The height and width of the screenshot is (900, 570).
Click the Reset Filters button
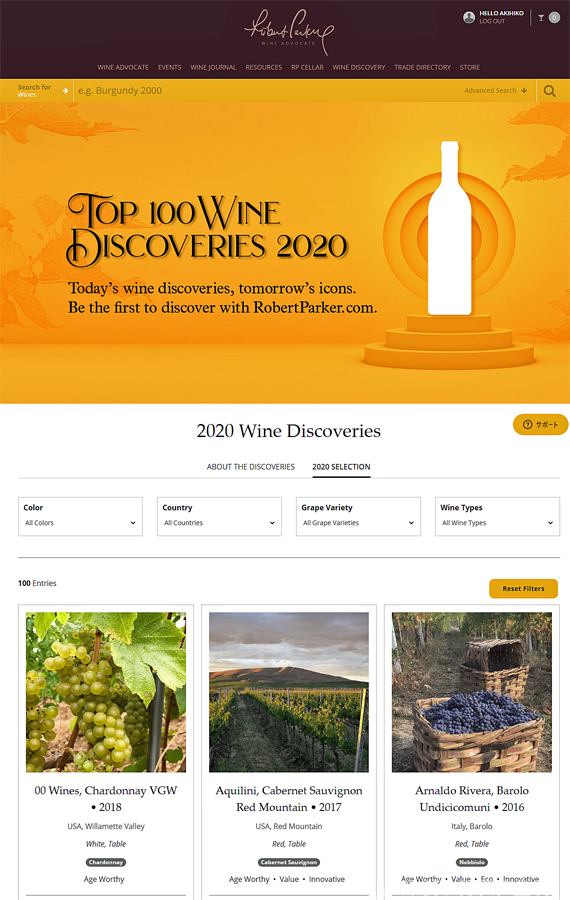coord(523,588)
